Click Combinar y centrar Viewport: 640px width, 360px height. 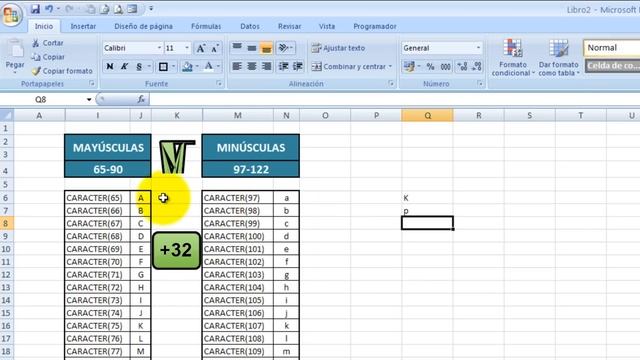349,66
